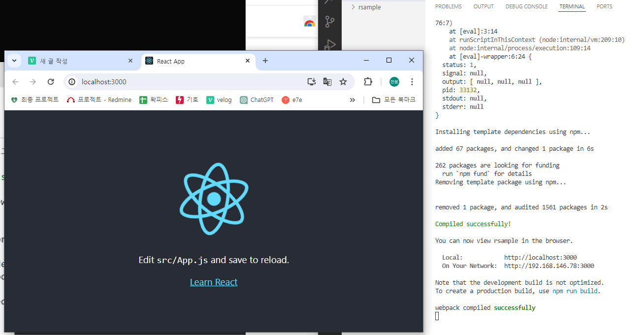Open the Chrome extensions puzzle icon
The width and height of the screenshot is (644, 335).
coord(368,82)
